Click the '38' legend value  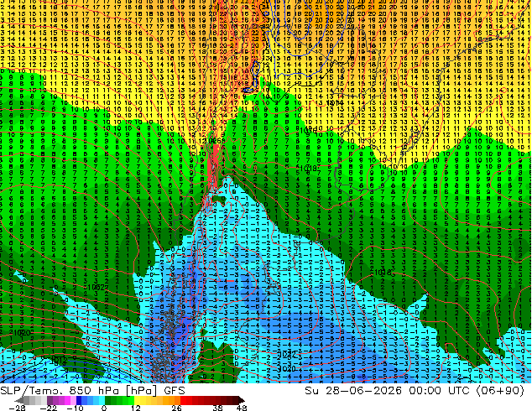click(x=218, y=408)
